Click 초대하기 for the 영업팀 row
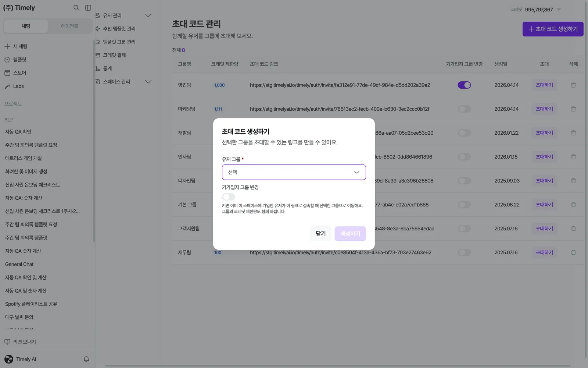Image resolution: width=588 pixels, height=368 pixels. coord(544,85)
